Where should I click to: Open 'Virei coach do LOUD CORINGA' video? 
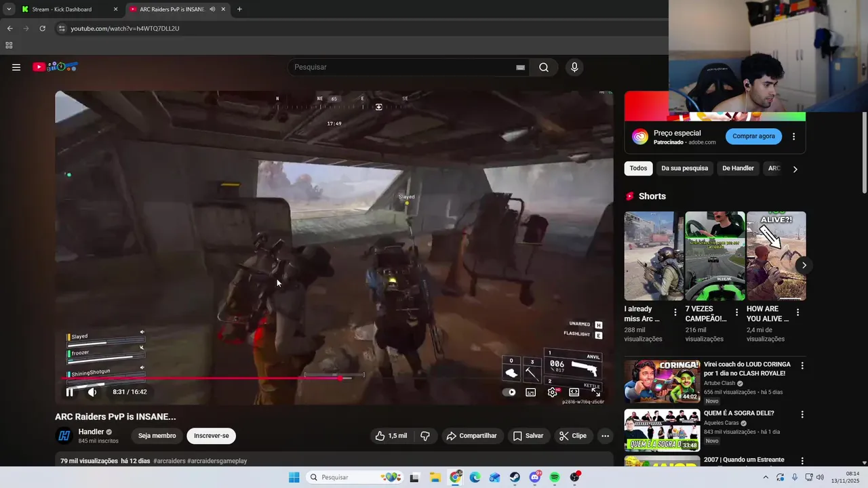[x=662, y=382]
